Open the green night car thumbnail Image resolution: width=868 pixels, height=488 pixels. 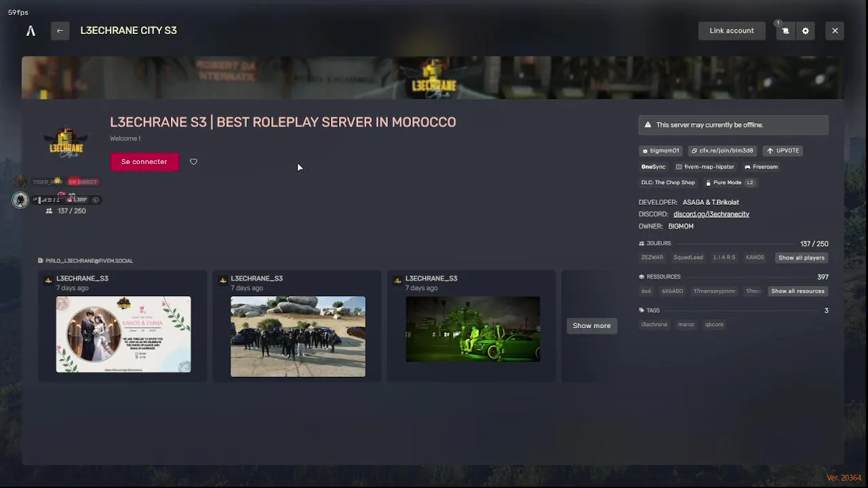[473, 329]
